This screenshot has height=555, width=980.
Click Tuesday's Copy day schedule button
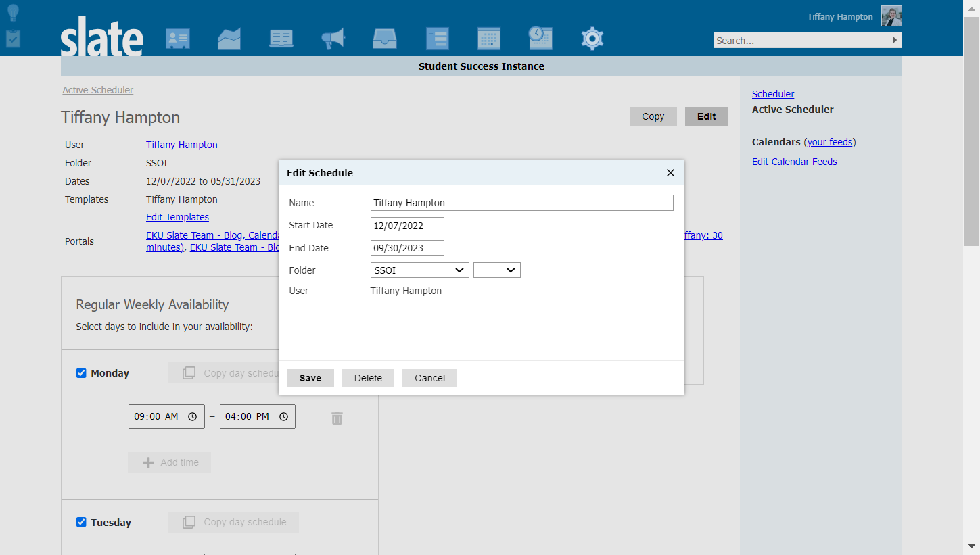coord(234,522)
